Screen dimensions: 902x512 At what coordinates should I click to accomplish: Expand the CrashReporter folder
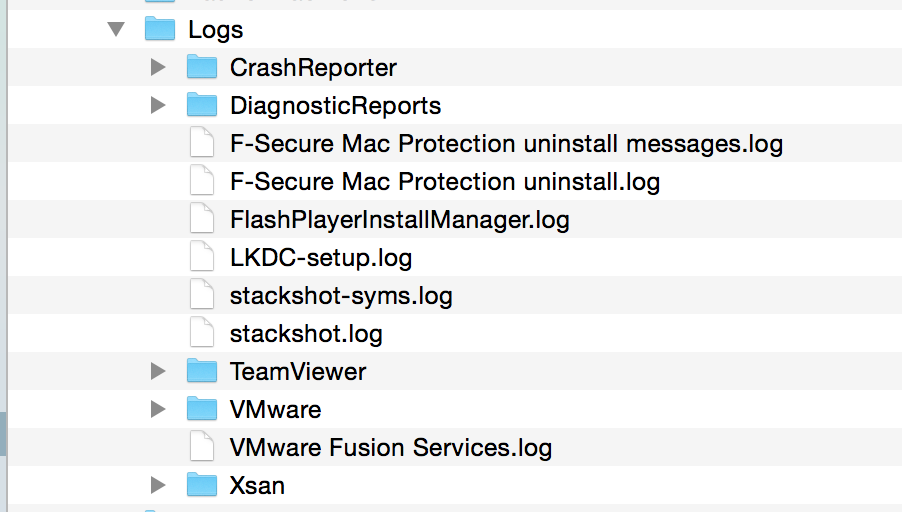click(157, 67)
